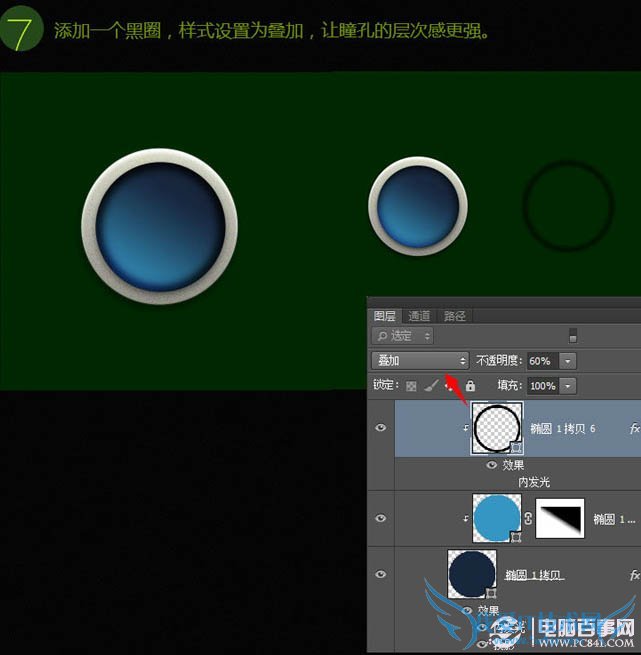
Task: Toggle 效果 effects visibility under 椭圆 1 拷贝 6
Action: [491, 465]
